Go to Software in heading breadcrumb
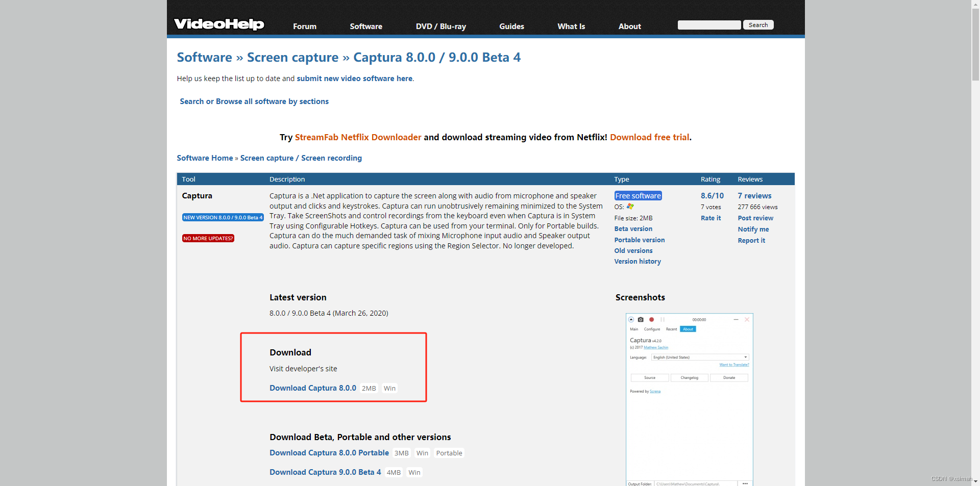The height and width of the screenshot is (486, 980). tap(204, 57)
